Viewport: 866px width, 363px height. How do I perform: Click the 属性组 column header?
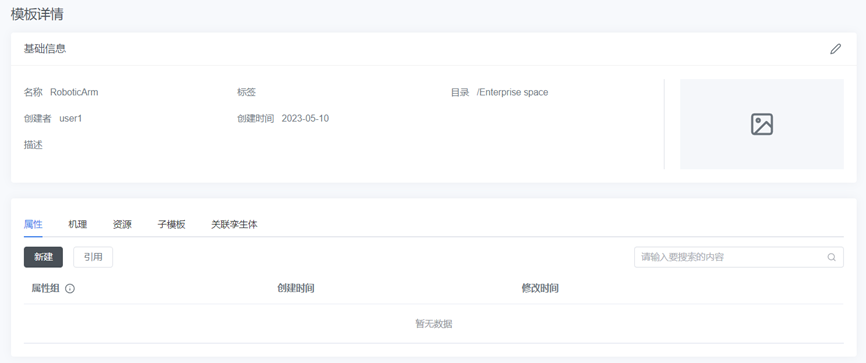[x=45, y=288]
